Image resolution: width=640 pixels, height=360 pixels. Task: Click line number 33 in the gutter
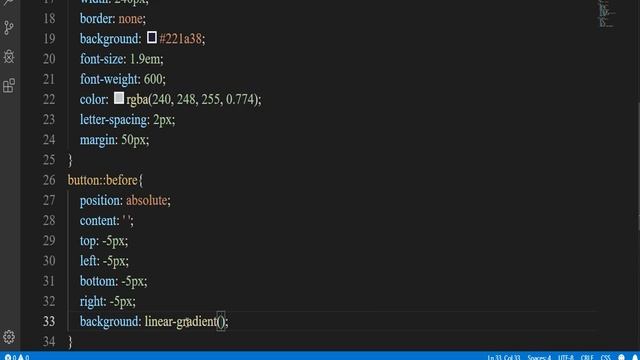pos(49,321)
